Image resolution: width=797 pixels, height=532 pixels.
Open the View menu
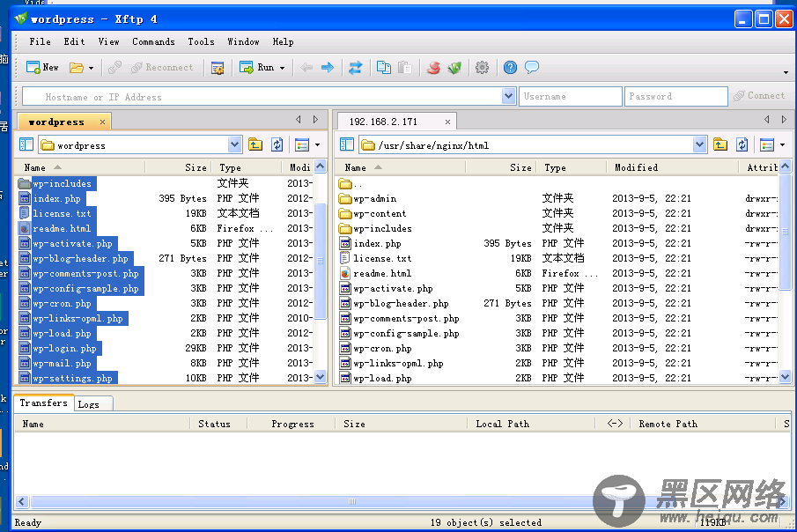pos(109,41)
